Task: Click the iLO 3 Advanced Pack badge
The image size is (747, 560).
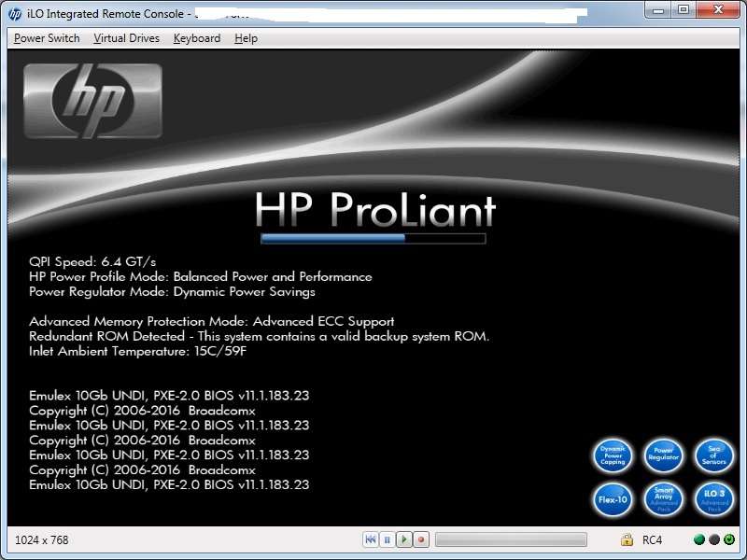Action: (x=713, y=499)
